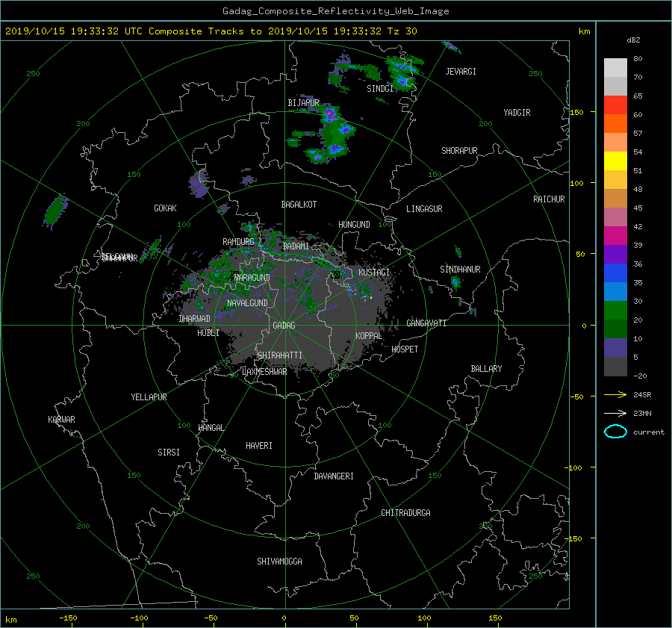The width and height of the screenshot is (672, 628).
Task: Select the YELLAPUR label
Action: (149, 397)
